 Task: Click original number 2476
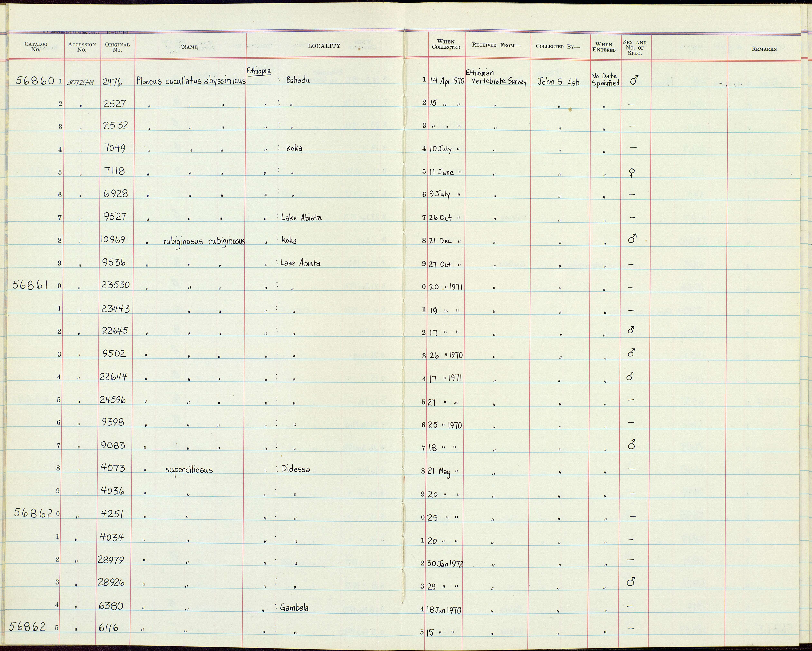coord(112,82)
